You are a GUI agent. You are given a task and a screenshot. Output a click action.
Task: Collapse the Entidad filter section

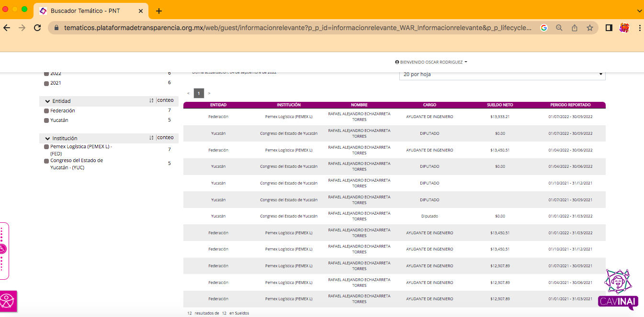pyautogui.click(x=47, y=101)
